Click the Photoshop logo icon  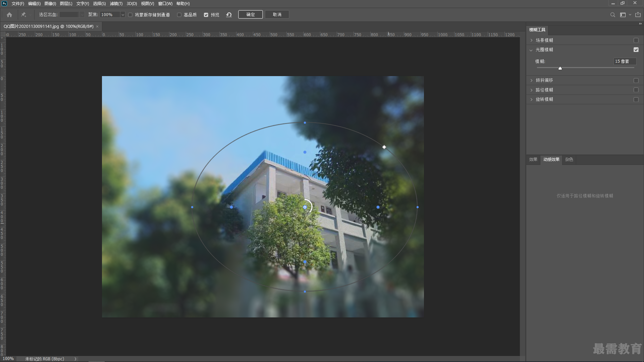(4, 3)
